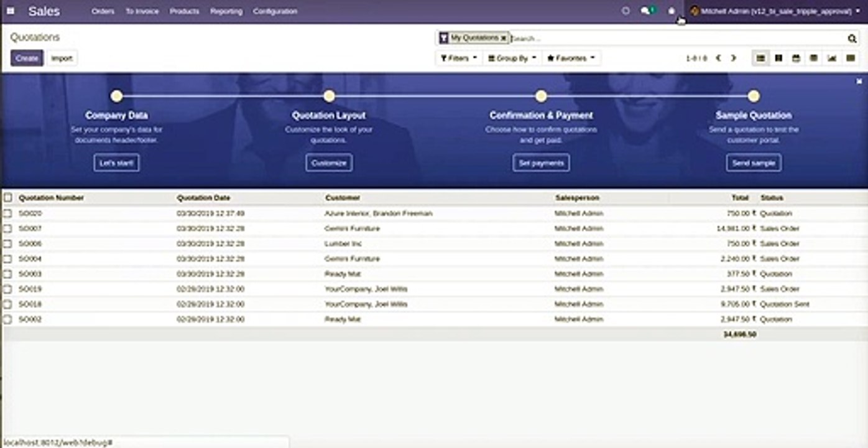
Task: Click the Mitchell Admin avatar image
Action: tap(695, 11)
